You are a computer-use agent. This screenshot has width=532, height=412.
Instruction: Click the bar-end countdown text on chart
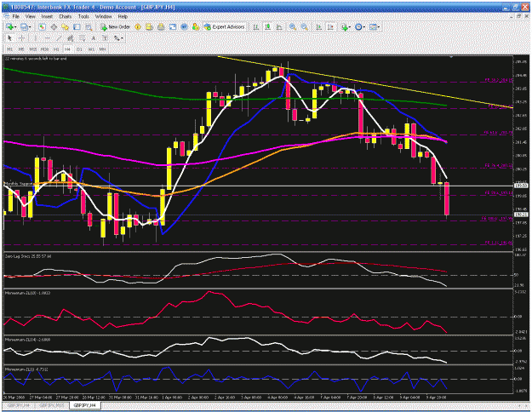(36, 59)
